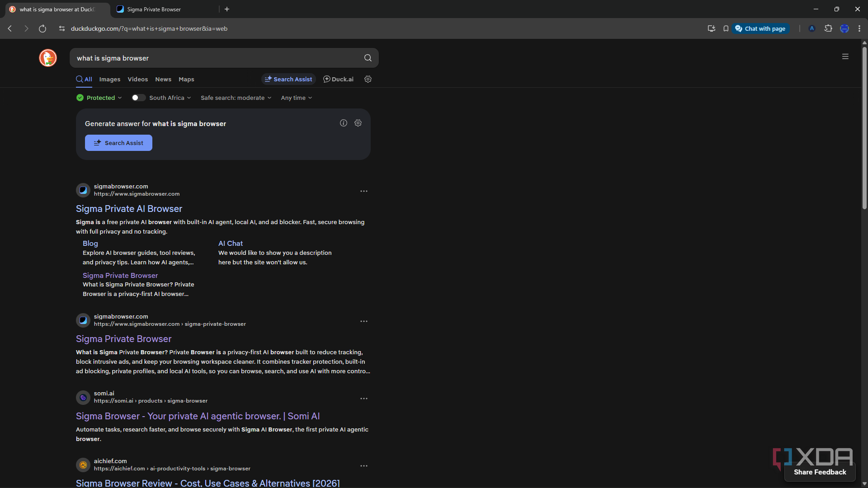Expand the Protected dropdown
The width and height of the screenshot is (868, 488).
[99, 98]
